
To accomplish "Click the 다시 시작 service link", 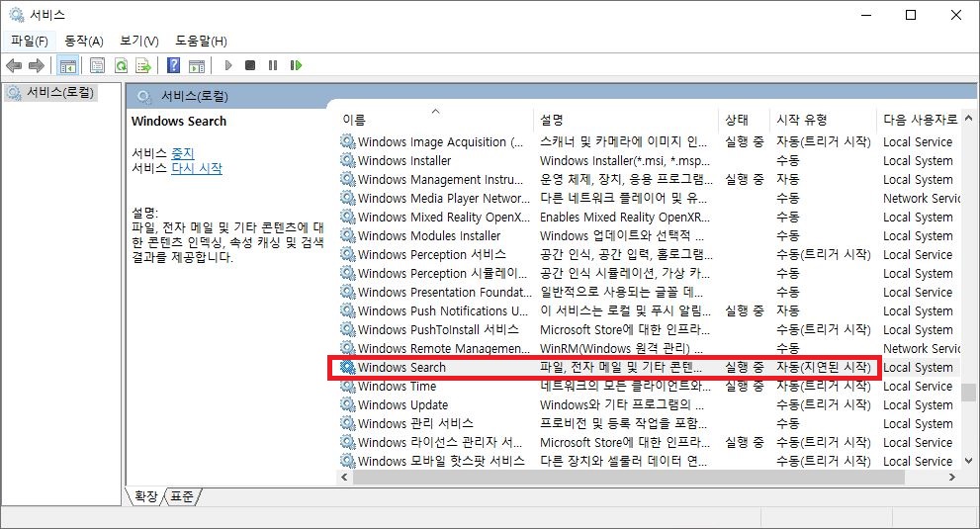I will pos(197,168).
